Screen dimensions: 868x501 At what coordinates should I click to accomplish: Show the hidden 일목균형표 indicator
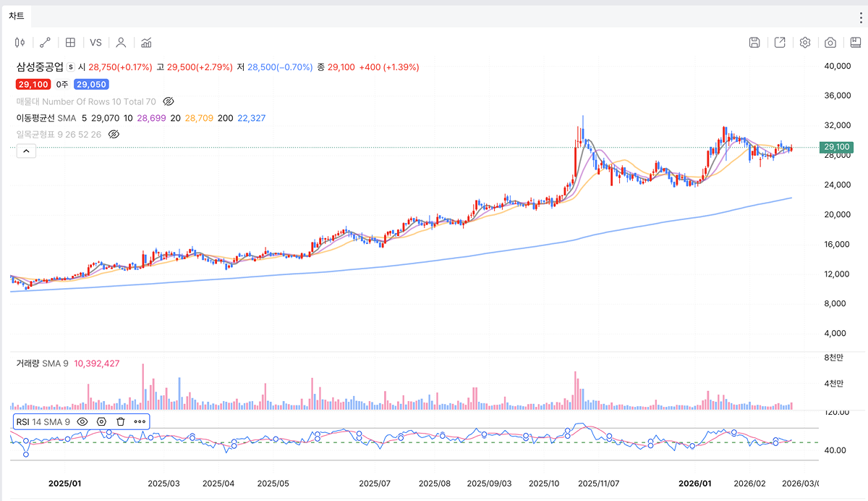point(114,135)
